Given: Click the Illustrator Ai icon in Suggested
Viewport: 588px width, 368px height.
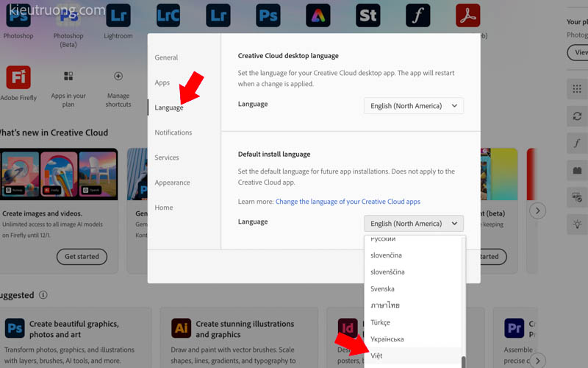Looking at the screenshot, I should point(181,328).
